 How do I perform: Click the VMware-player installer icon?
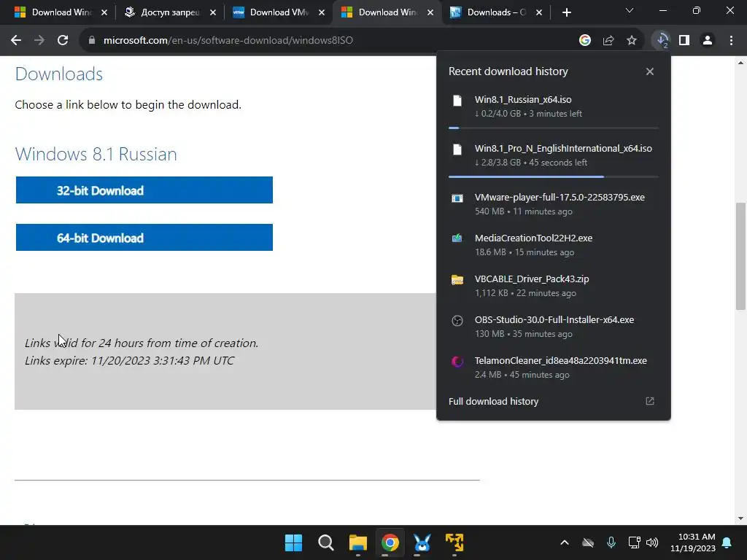tap(457, 198)
